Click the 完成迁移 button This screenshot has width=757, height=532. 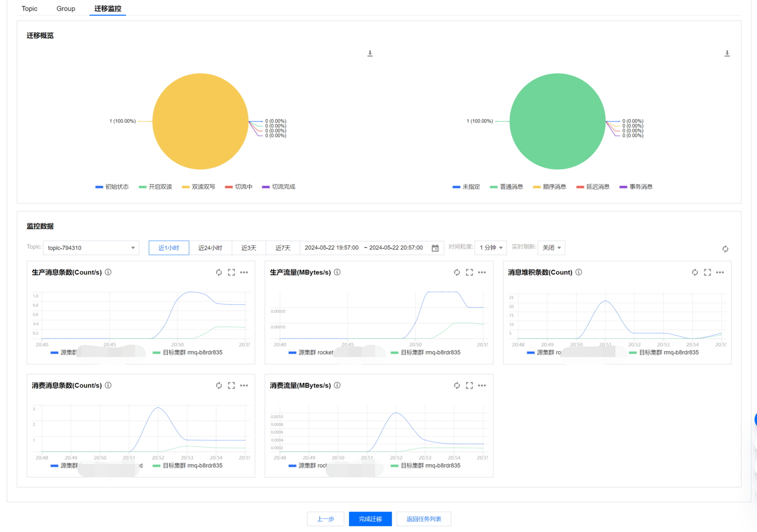click(370, 519)
